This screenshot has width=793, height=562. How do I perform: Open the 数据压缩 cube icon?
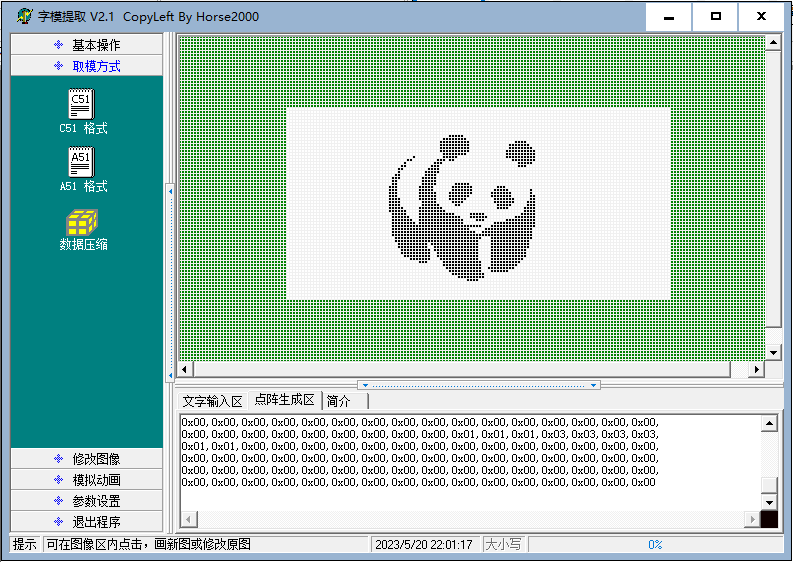click(x=82, y=230)
